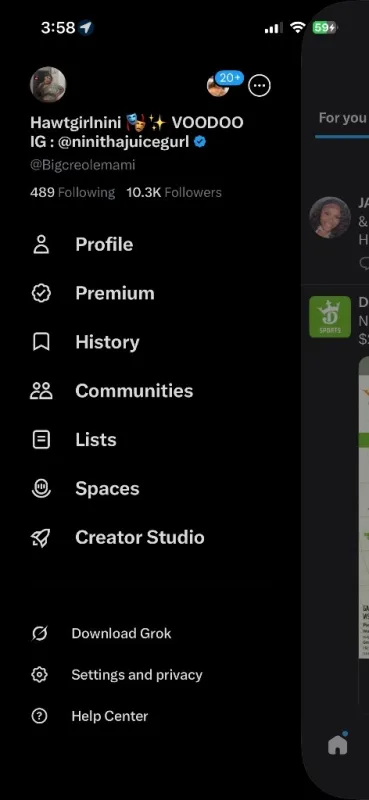View the 489 Following list
This screenshot has width=369, height=800.
coord(72,192)
